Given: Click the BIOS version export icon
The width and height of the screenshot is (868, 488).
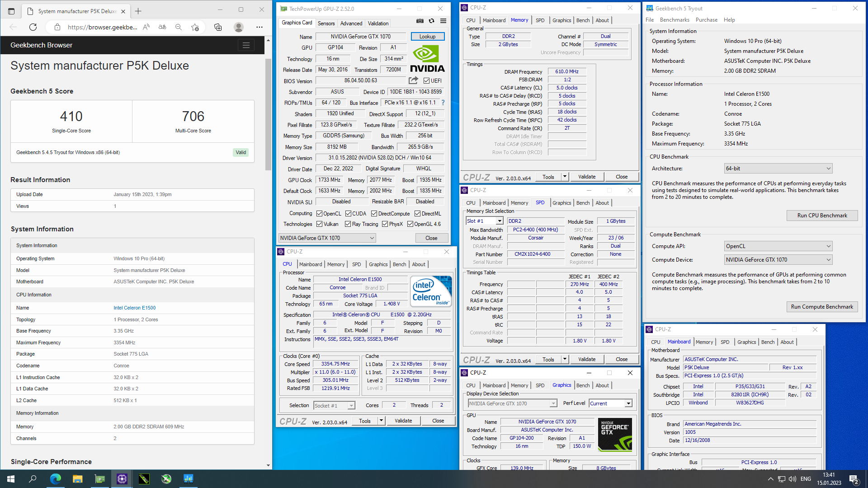Looking at the screenshot, I should pyautogui.click(x=413, y=80).
